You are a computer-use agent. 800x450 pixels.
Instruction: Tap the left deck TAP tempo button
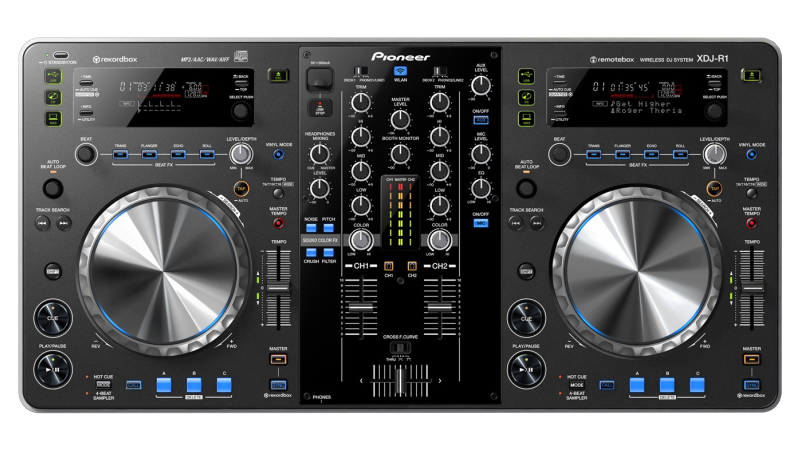point(242,188)
